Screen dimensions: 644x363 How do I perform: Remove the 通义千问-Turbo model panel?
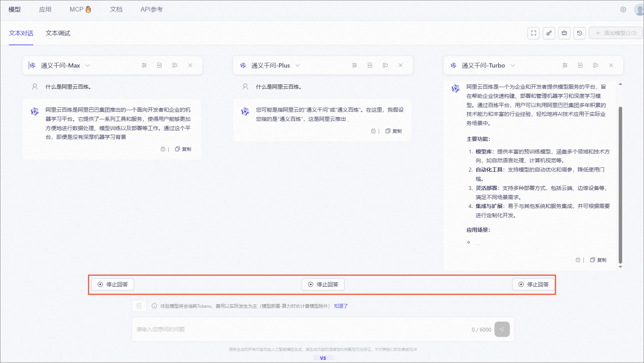tap(611, 65)
